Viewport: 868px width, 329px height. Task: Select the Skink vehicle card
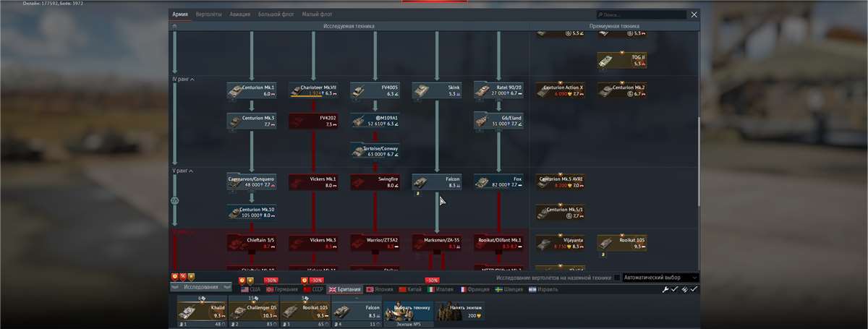[x=437, y=90]
